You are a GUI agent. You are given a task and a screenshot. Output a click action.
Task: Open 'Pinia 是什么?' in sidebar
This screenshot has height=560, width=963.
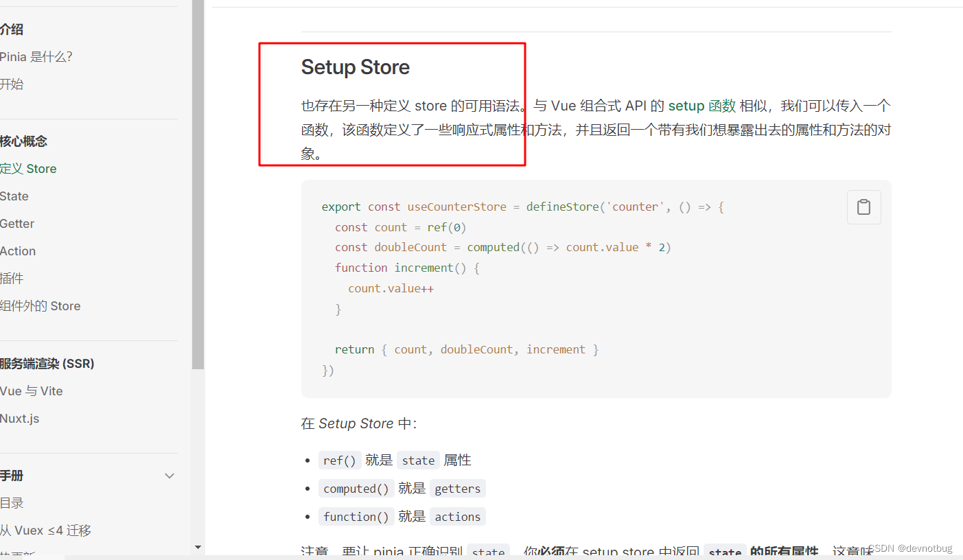[36, 57]
